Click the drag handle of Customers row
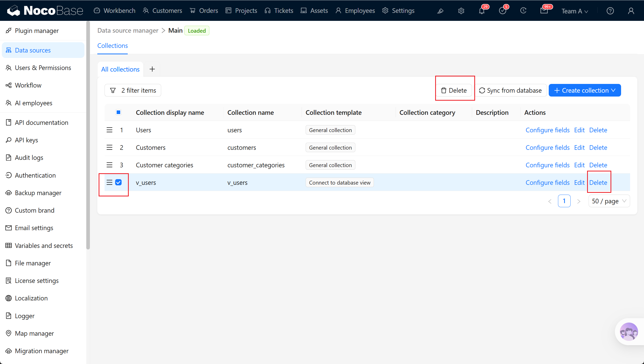Viewport: 644px width, 364px height. [109, 148]
